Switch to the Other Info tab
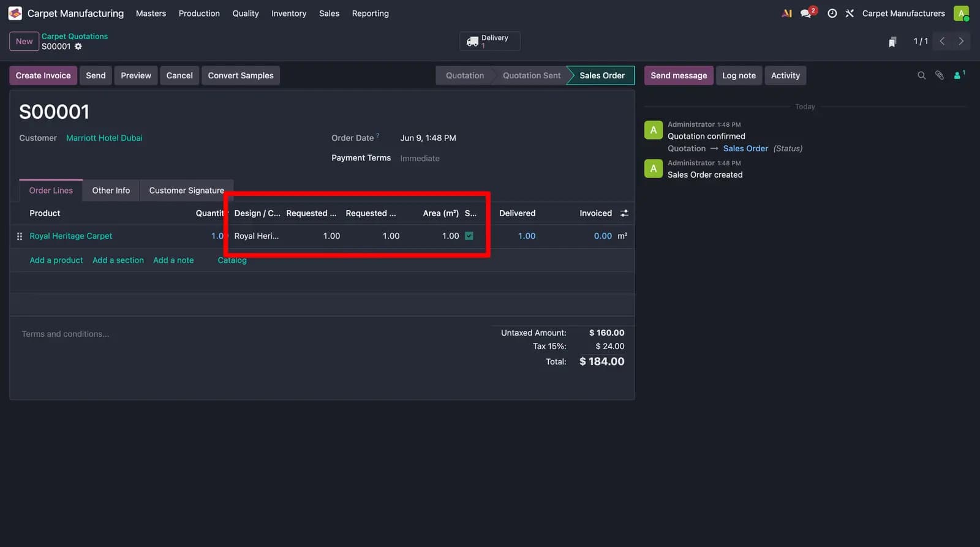980x547 pixels. click(x=111, y=191)
